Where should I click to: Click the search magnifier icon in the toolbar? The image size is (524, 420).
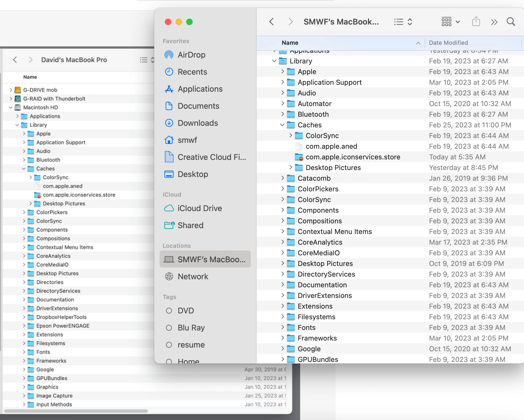(x=511, y=22)
